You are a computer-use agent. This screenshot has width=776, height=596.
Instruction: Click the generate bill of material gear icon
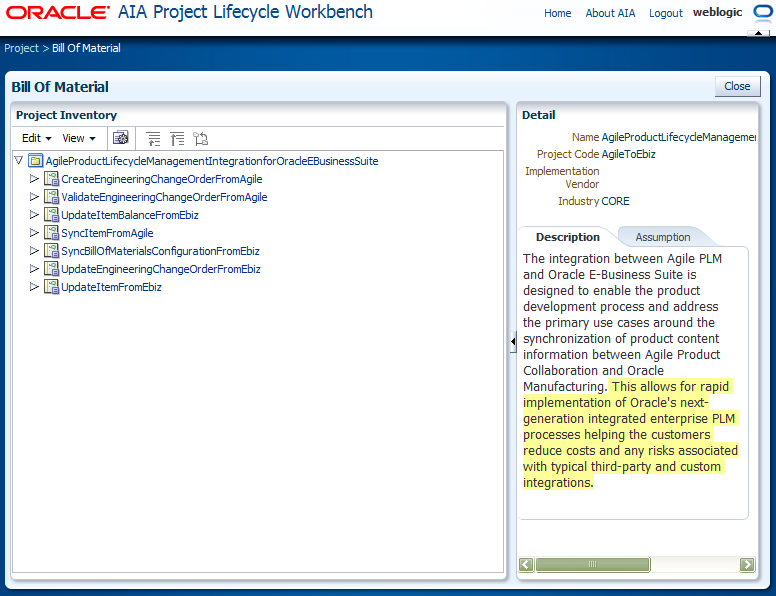point(120,138)
